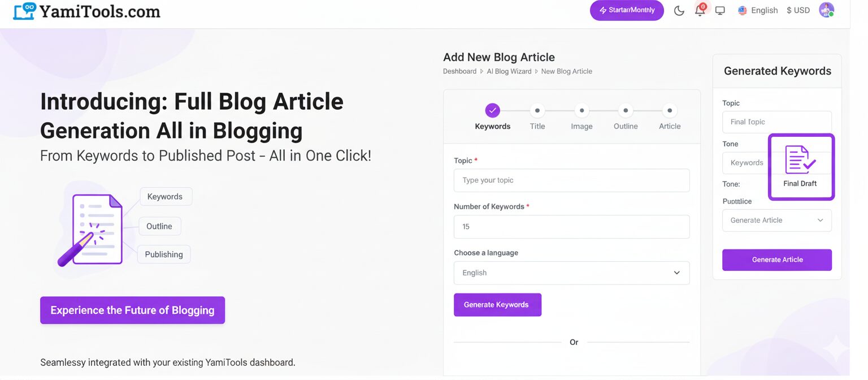868x380 pixels.
Task: Open the Choose a language dropdown
Action: click(571, 273)
